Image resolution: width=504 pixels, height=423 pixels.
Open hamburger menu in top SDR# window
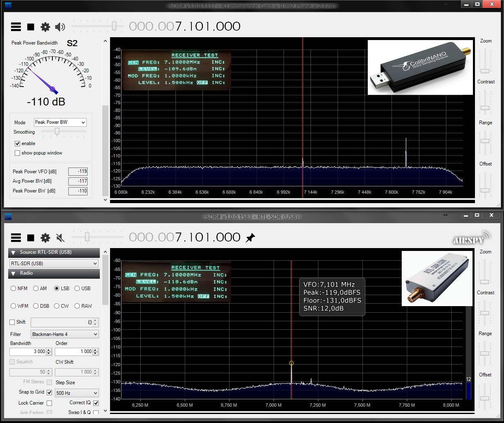pyautogui.click(x=16, y=27)
